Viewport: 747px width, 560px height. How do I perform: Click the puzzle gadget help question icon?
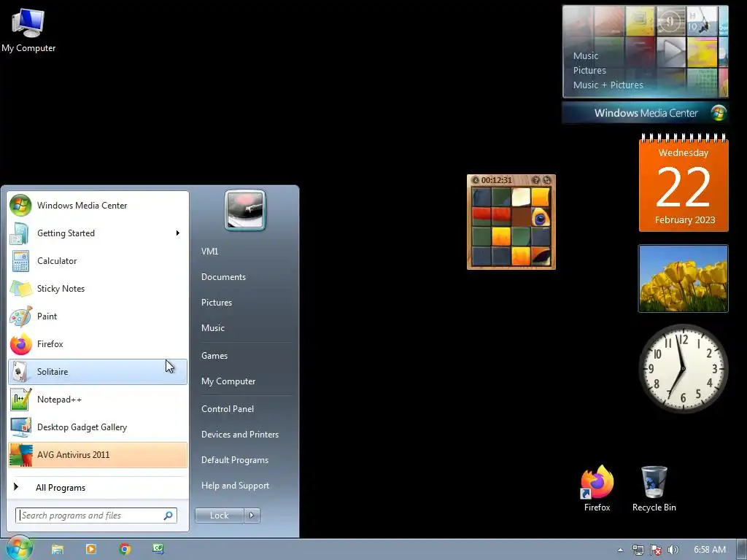click(x=536, y=180)
